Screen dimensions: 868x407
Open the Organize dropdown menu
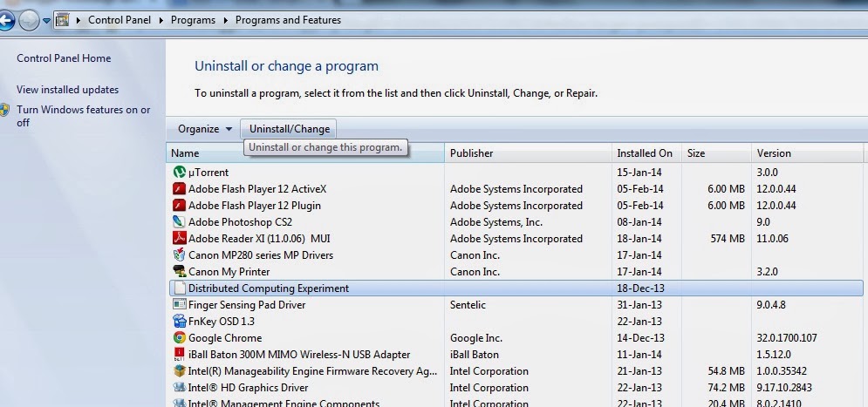(x=204, y=129)
